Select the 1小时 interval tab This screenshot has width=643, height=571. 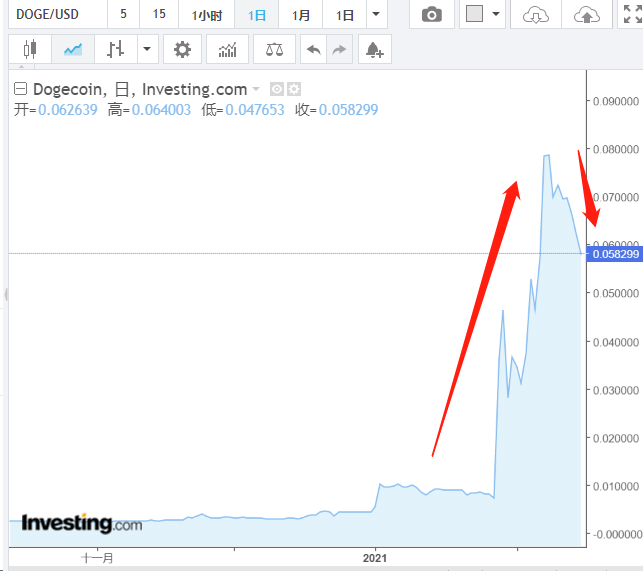point(206,15)
